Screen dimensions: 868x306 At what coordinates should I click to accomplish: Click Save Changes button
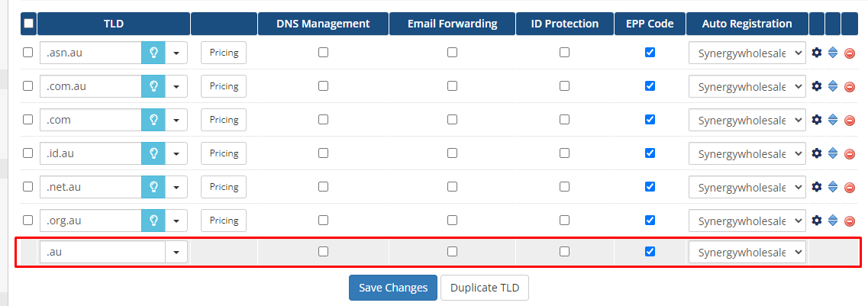(393, 288)
